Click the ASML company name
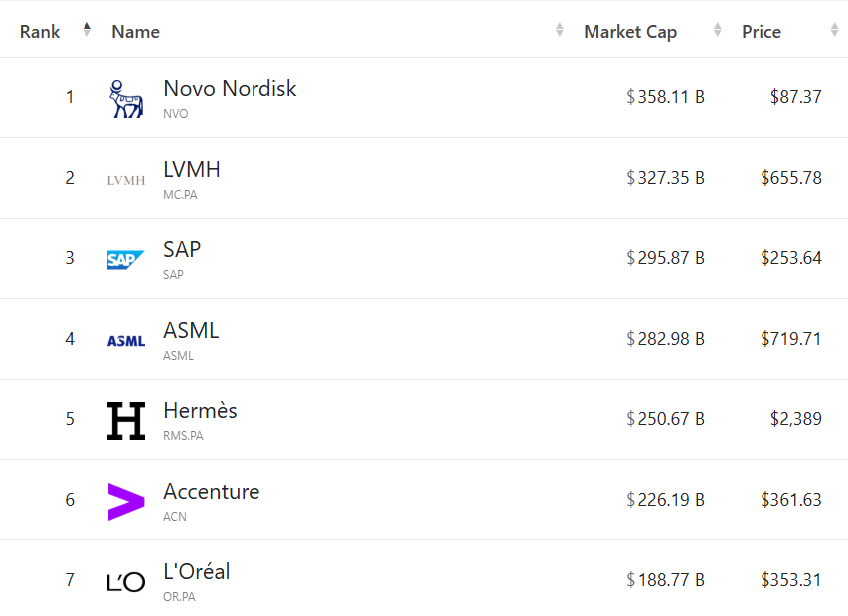The height and width of the screenshot is (616, 848). (x=191, y=331)
